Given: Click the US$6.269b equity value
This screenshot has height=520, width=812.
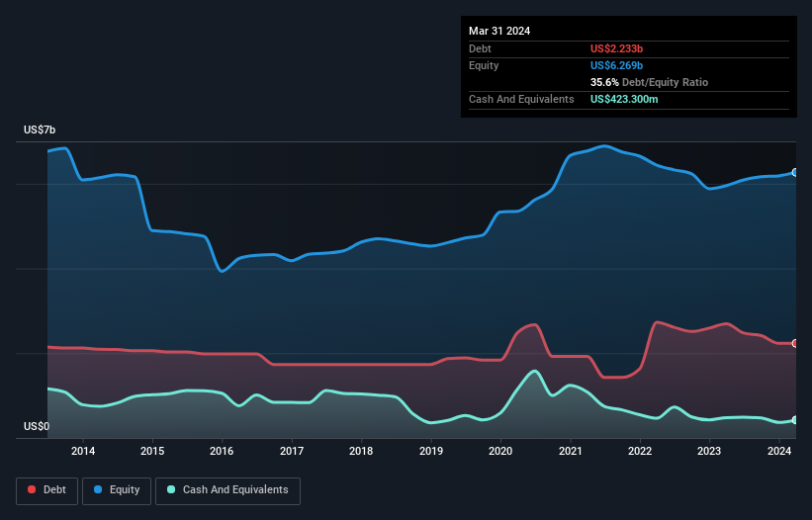Looking at the screenshot, I should tap(616, 65).
